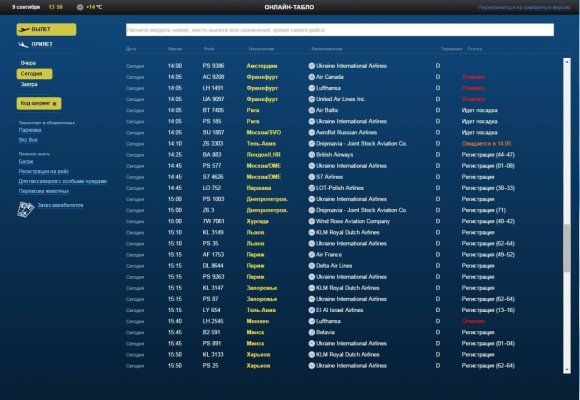Click the landing plane icon beside Прилет
580x400 pixels.
click(23, 45)
